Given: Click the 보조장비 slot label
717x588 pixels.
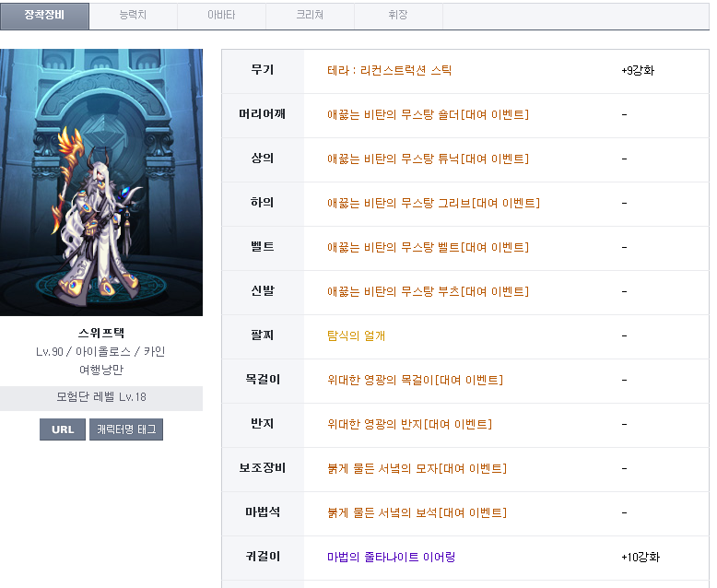Looking at the screenshot, I should (263, 468).
